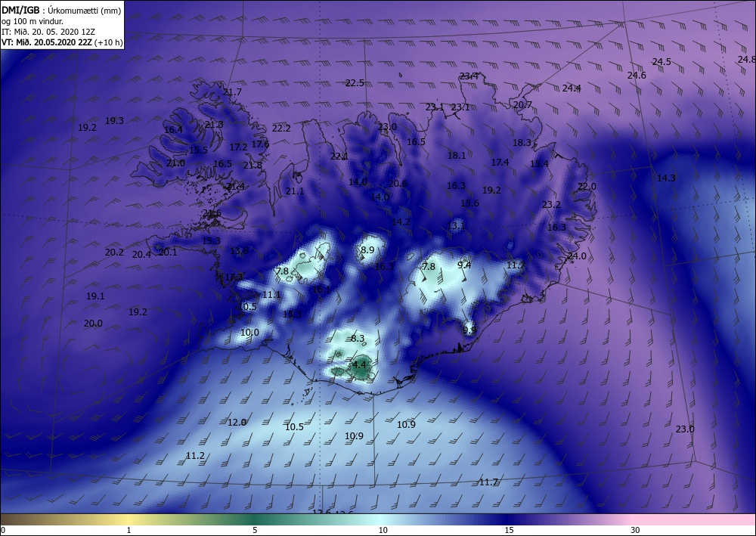Screen dimensions: 756x536
Task: Click the 23.4 value near the north coast
Action: (469, 76)
